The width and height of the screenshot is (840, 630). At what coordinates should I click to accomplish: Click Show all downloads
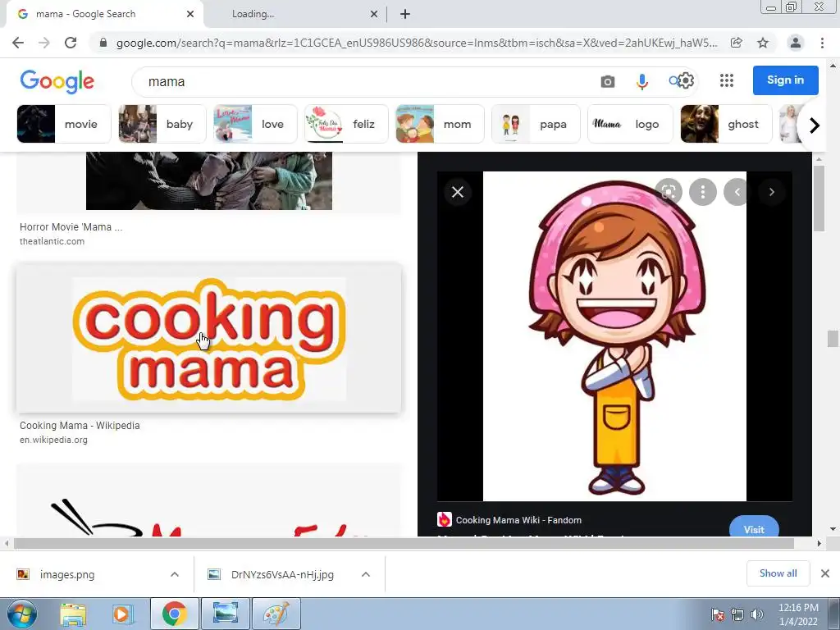pos(778,573)
